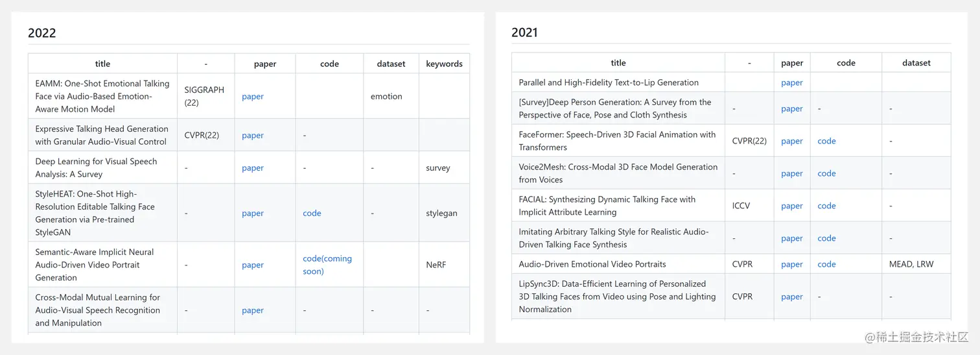
Task: Click the keywords column header
Action: click(444, 64)
